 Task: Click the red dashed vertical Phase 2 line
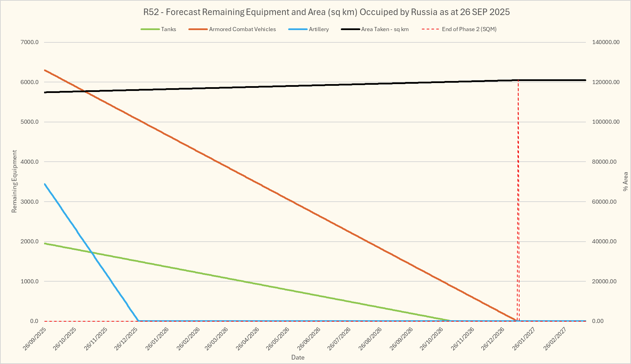pos(518,205)
